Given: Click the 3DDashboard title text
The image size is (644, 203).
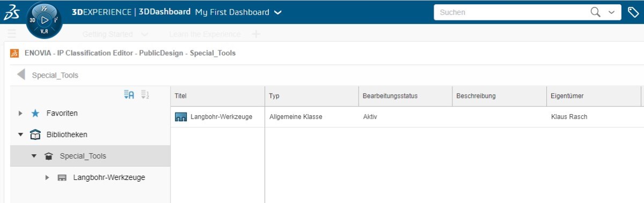Looking at the screenshot, I should pos(164,12).
